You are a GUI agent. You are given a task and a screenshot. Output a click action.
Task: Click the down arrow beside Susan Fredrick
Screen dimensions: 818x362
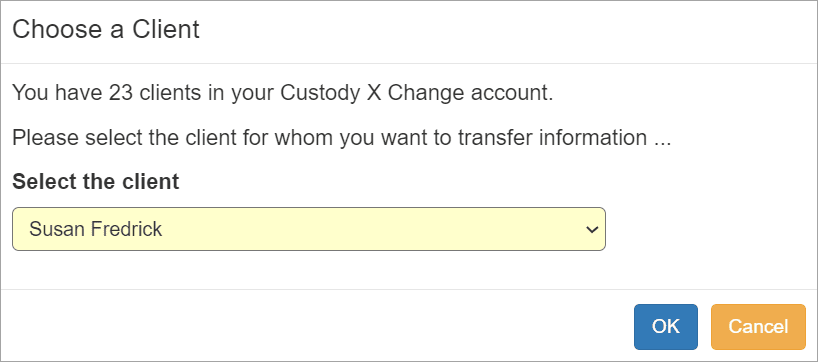tap(592, 230)
